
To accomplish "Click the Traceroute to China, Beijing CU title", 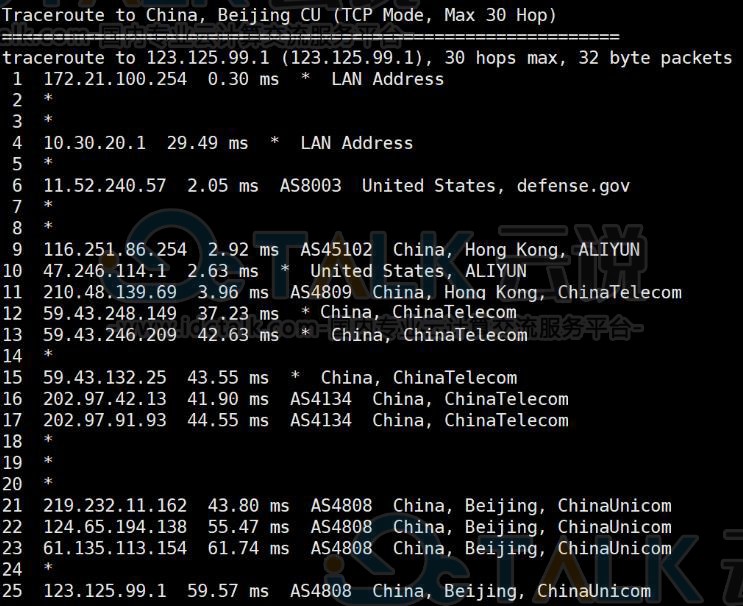I will 162,16.
